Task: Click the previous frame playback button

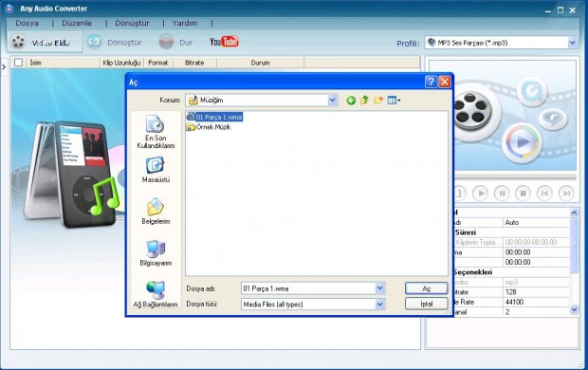Action: [544, 194]
